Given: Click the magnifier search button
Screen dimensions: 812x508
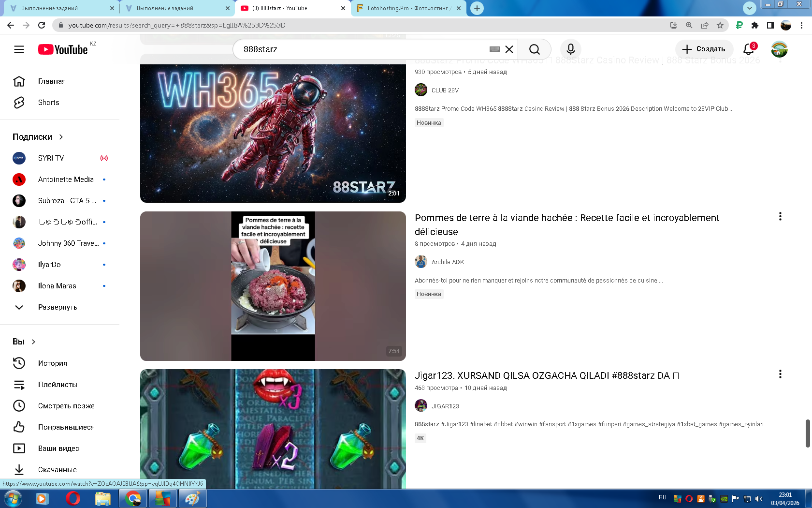Looking at the screenshot, I should click(535, 49).
